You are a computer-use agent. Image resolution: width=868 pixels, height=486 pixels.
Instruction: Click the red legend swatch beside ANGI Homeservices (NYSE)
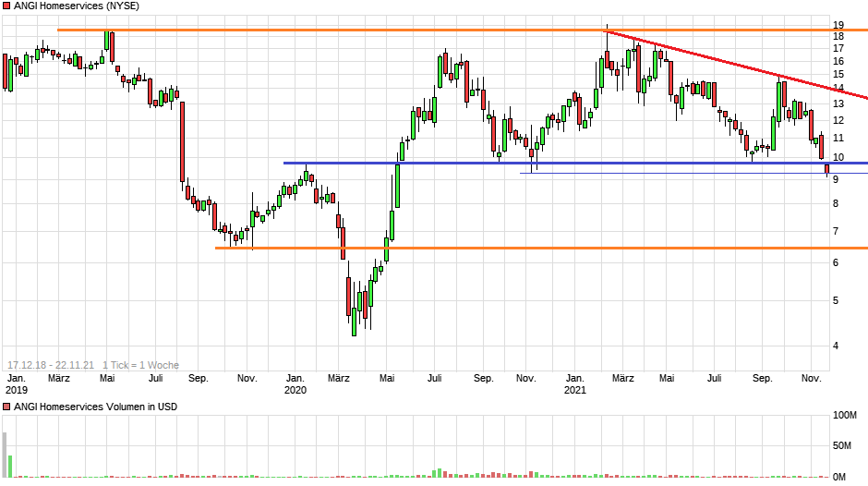[6, 6]
